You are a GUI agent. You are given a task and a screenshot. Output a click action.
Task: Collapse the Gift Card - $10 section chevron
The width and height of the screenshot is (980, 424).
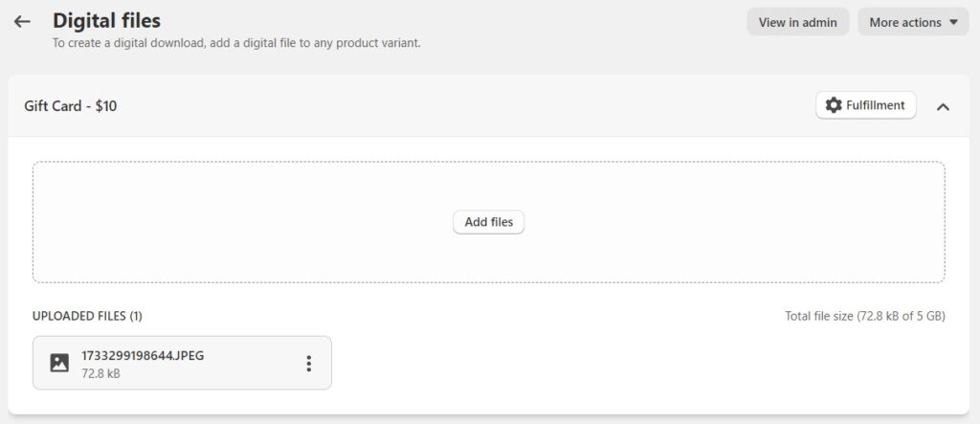(x=943, y=106)
